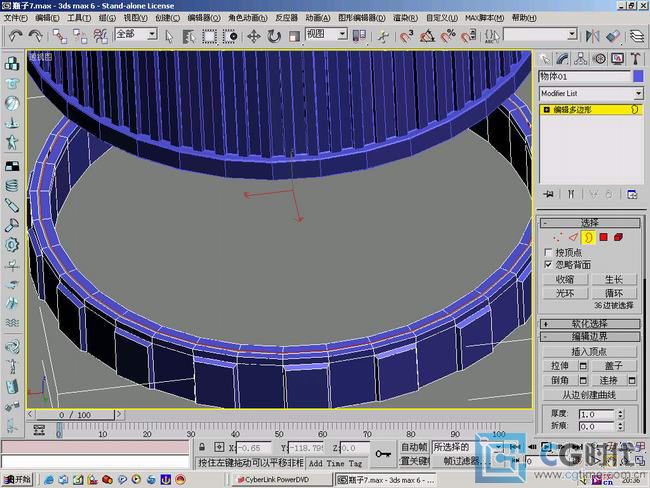Uncheck the 忽略背面 checkbox

click(x=548, y=265)
